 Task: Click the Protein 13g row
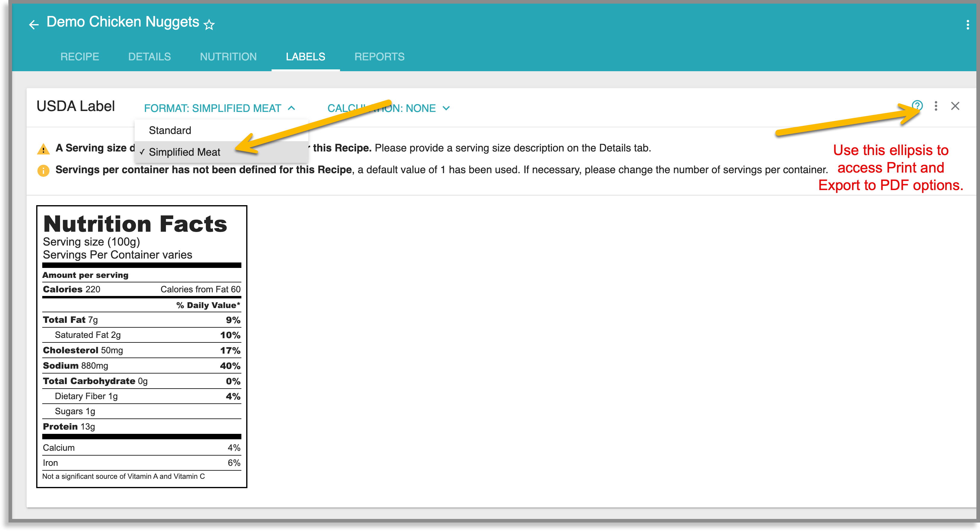(142, 427)
